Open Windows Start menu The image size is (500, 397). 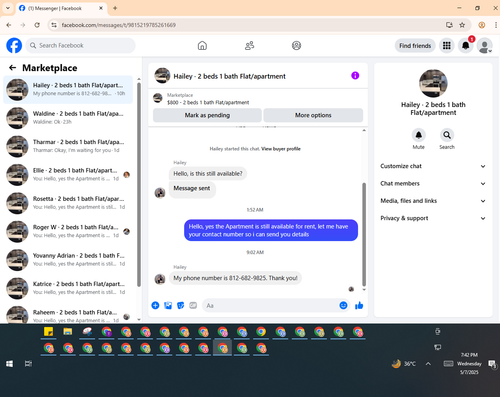tap(9, 364)
